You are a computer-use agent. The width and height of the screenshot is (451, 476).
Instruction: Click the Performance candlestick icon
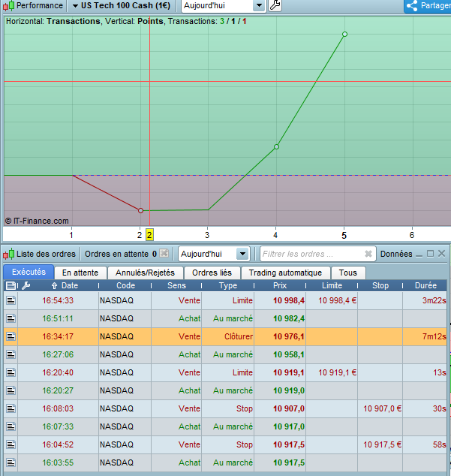pyautogui.click(x=10, y=6)
